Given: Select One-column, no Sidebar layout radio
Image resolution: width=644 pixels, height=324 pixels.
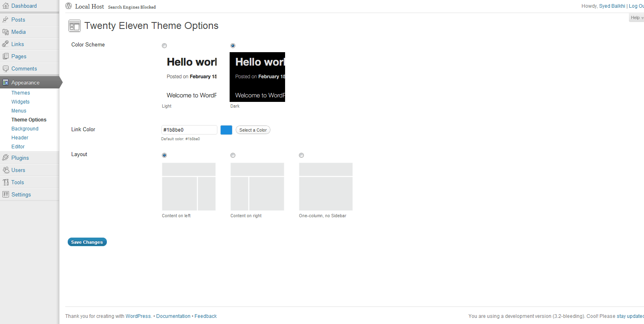Looking at the screenshot, I should (x=301, y=155).
